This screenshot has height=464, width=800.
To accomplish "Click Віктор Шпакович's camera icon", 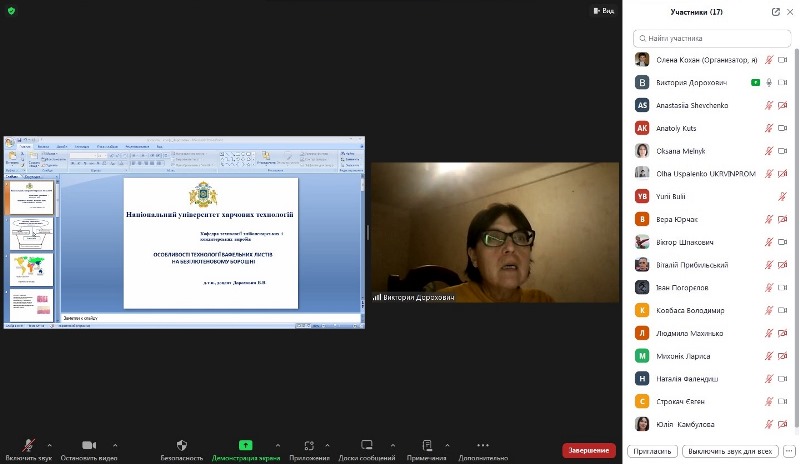I will click(x=782, y=242).
